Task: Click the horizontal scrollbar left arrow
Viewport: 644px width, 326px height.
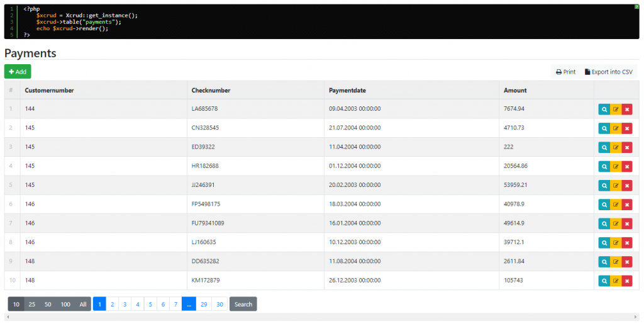Action: 8,317
